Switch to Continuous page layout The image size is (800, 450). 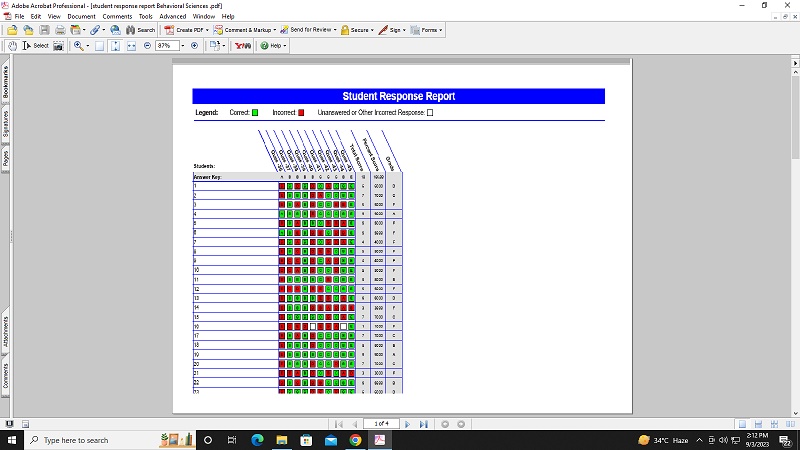pyautogui.click(x=758, y=424)
